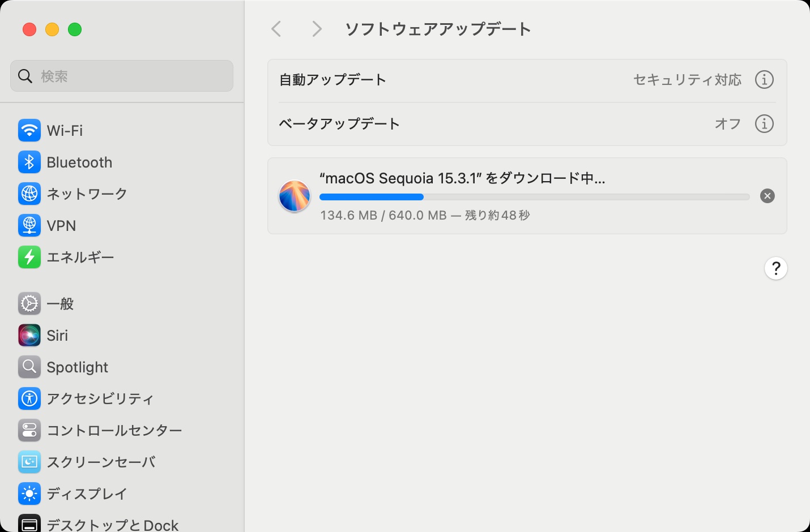This screenshot has width=810, height=532.
Task: Click the 自動アップデート row label
Action: coord(332,80)
